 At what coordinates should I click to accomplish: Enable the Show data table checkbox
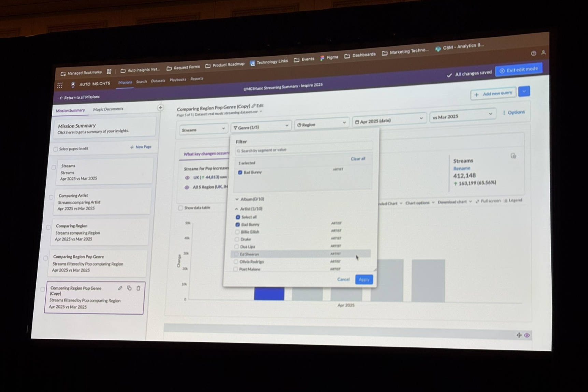click(180, 208)
